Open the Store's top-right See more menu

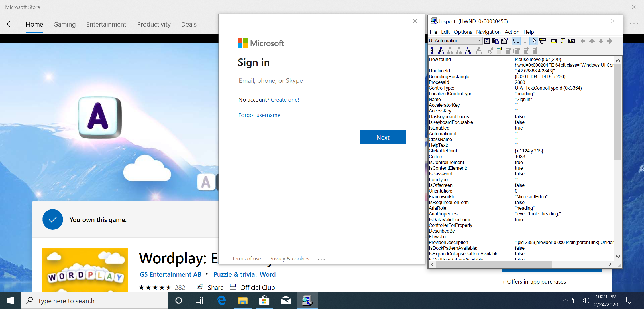click(634, 23)
